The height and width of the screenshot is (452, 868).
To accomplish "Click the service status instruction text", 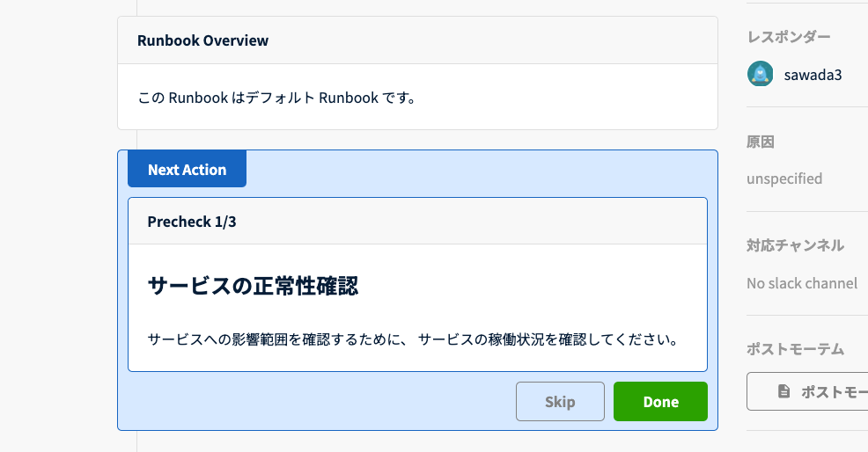I will pos(412,339).
